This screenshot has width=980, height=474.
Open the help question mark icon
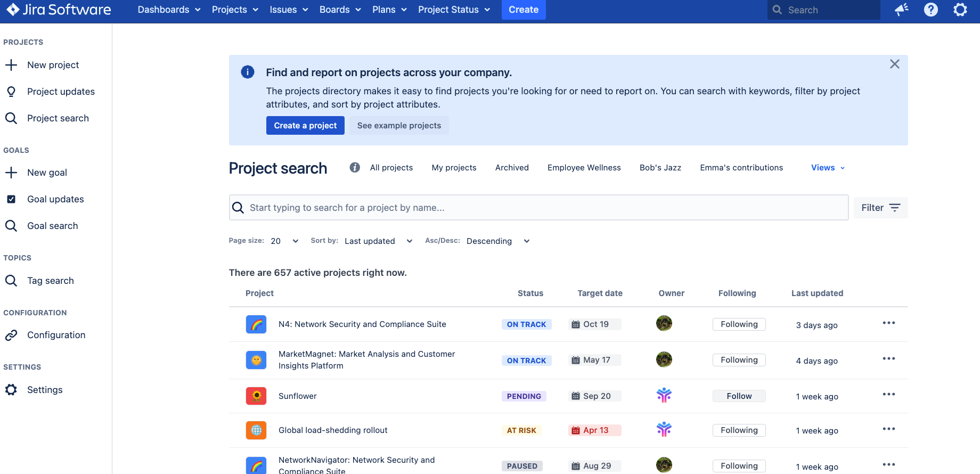pos(930,10)
